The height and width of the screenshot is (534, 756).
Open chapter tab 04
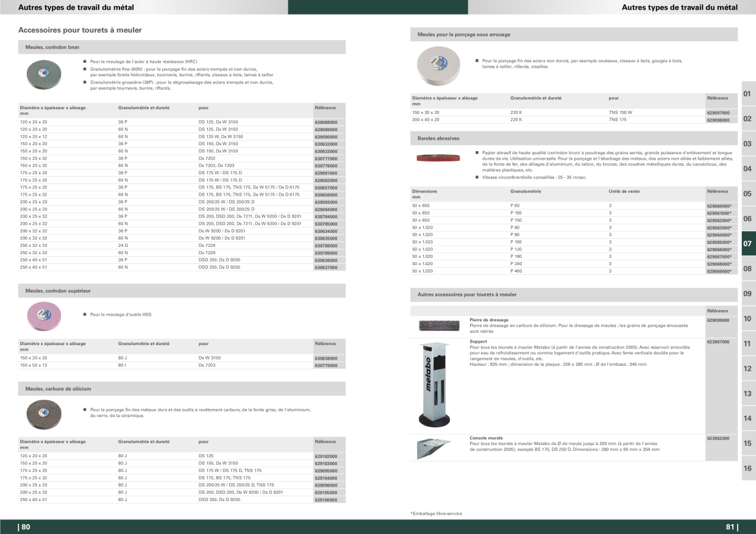click(748, 169)
